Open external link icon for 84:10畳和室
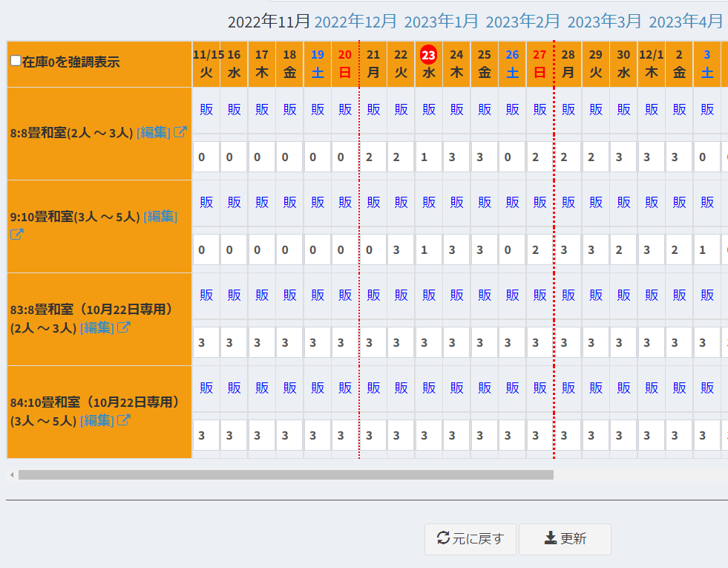Screen dimensions: 728x568 click(x=123, y=420)
